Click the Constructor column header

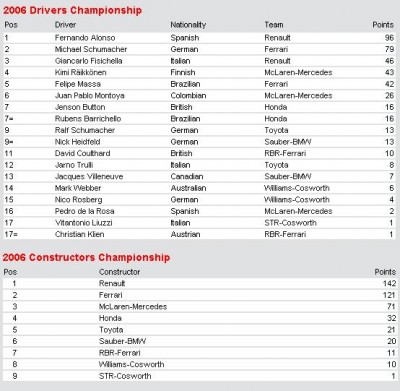click(x=119, y=272)
